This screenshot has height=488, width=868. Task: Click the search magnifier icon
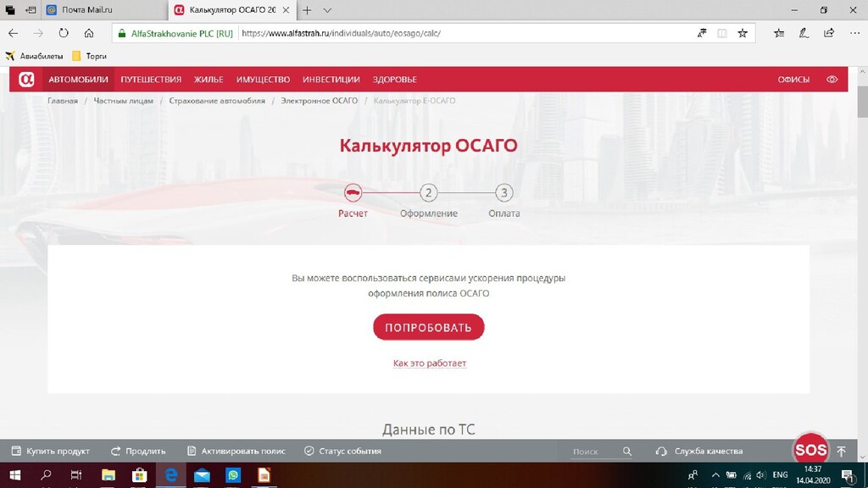[626, 452]
